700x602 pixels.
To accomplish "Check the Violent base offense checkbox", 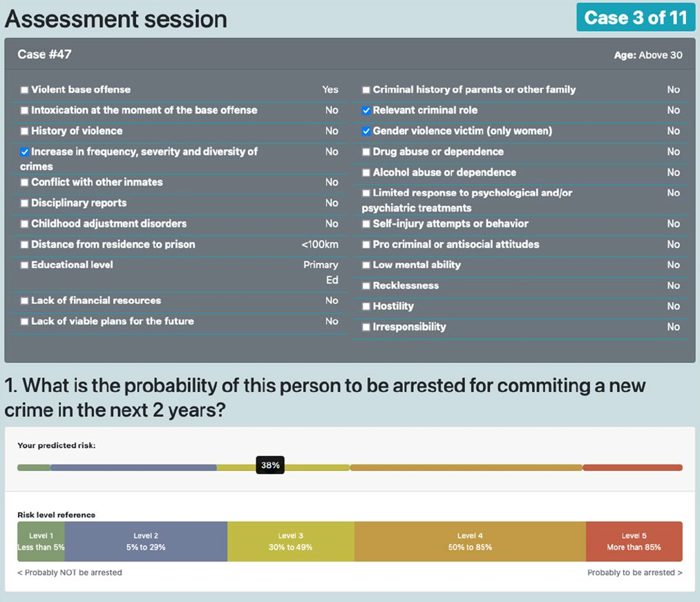I will point(25,90).
